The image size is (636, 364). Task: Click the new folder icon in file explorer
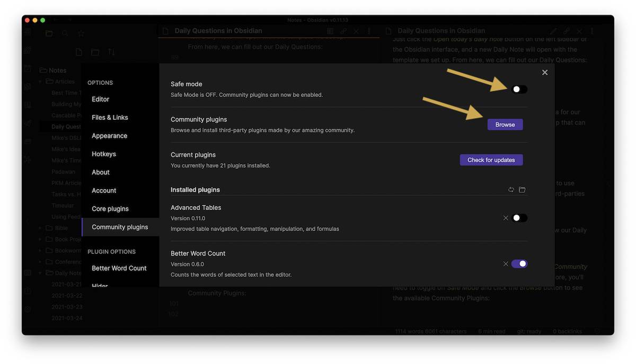[x=95, y=52]
